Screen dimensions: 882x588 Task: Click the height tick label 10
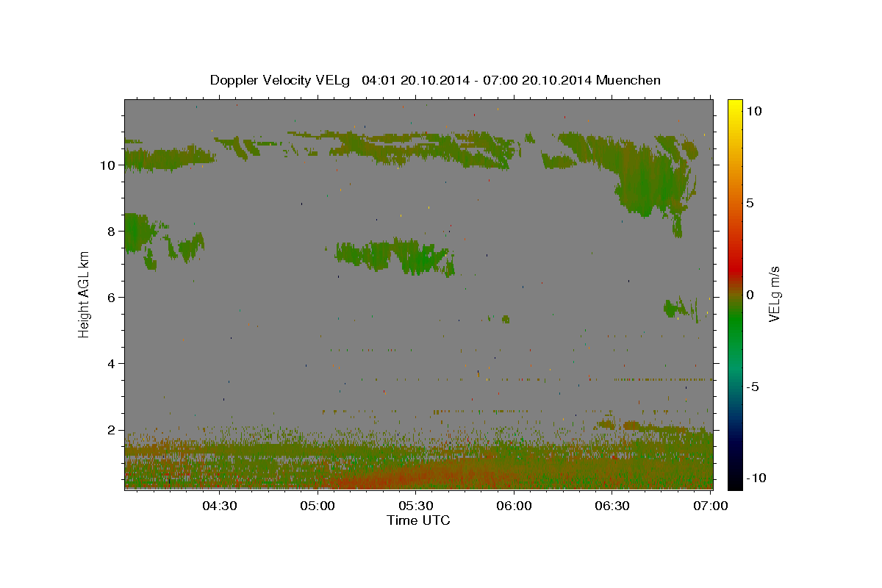(110, 165)
